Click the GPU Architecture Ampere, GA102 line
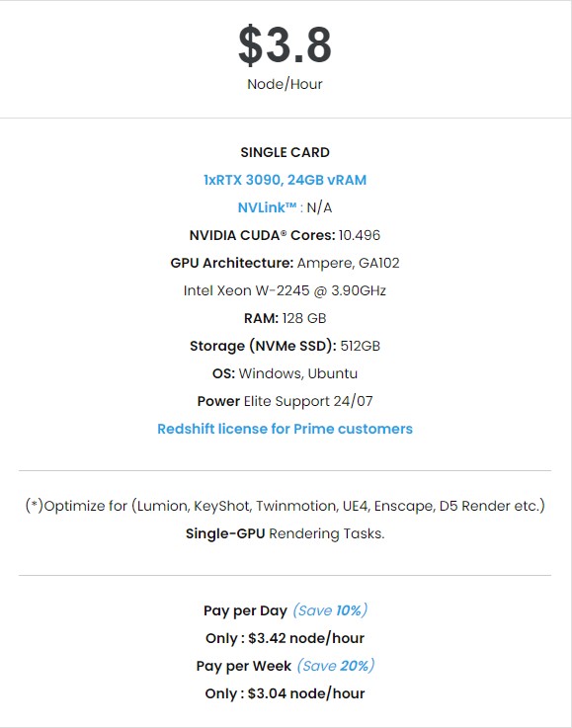The image size is (572, 728). pos(286,263)
